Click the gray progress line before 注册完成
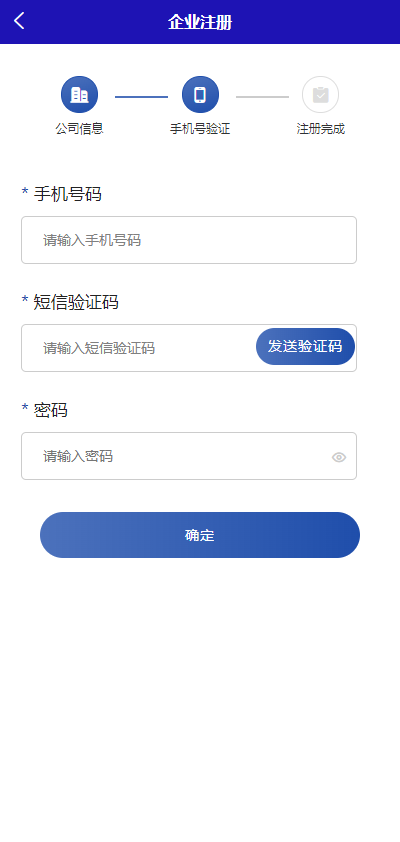 262,97
